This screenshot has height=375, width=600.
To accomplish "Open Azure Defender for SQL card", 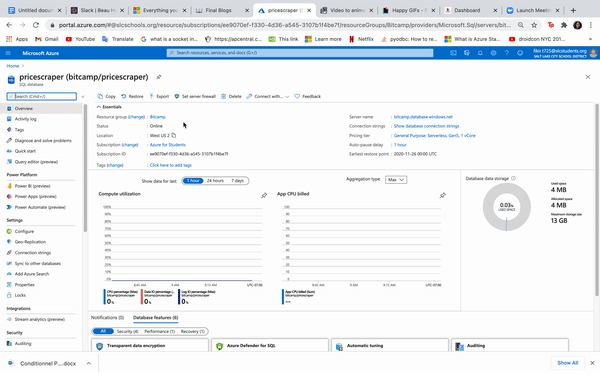I will (x=270, y=345).
